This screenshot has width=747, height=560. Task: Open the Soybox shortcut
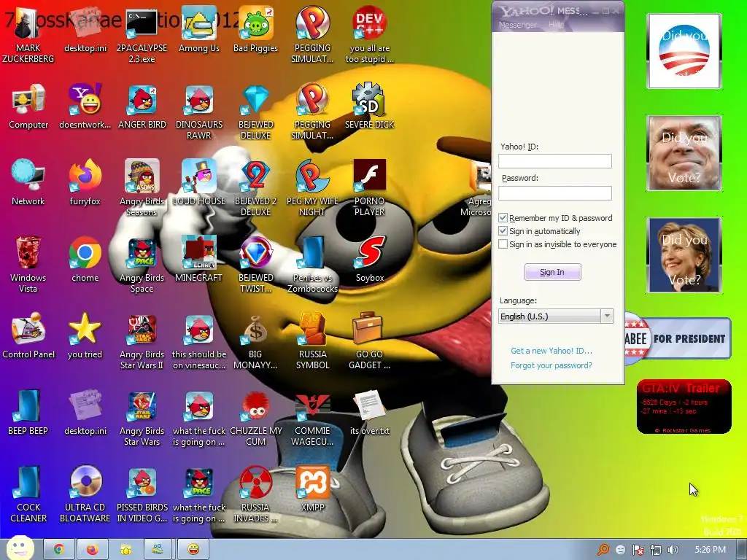369,260
